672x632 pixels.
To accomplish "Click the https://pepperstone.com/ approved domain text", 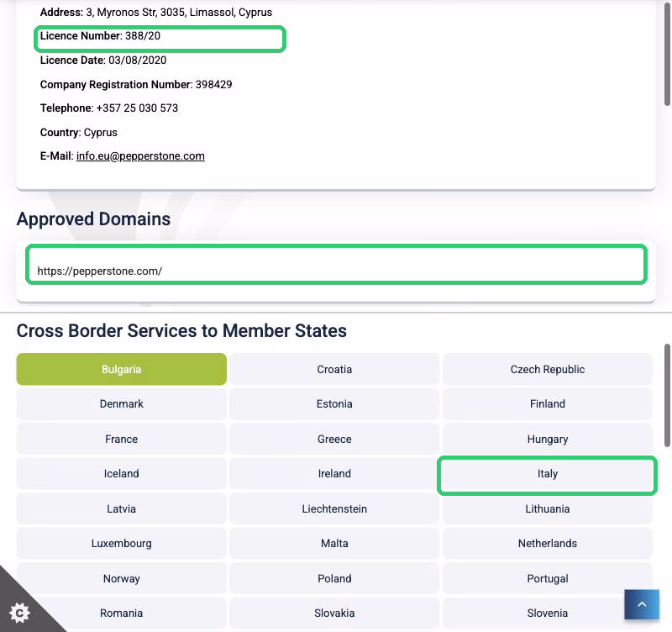I will (x=99, y=271).
